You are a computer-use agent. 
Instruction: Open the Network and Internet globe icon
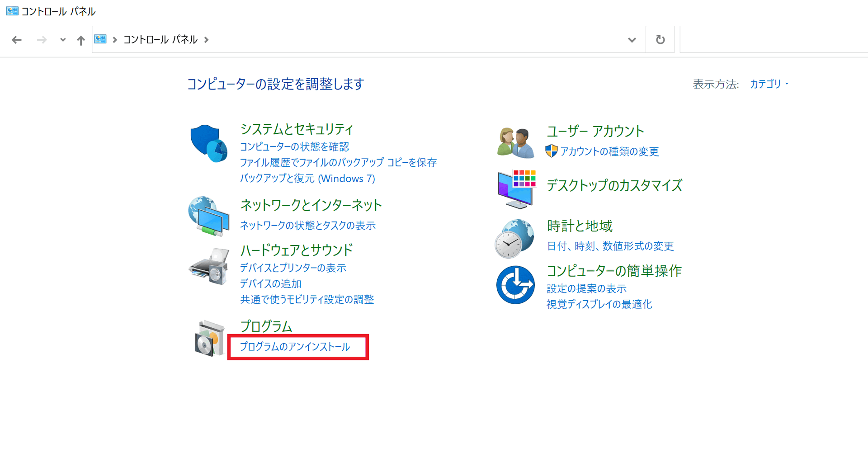(x=209, y=216)
